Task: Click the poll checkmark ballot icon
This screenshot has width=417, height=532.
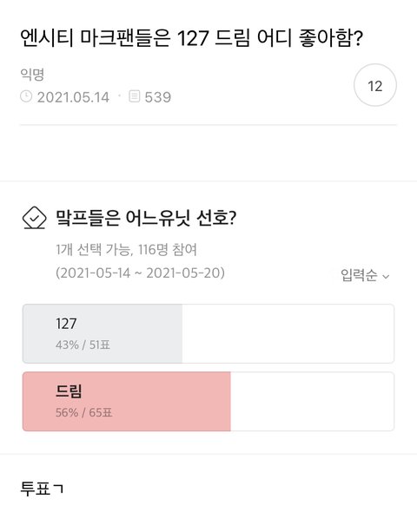Action: click(34, 218)
